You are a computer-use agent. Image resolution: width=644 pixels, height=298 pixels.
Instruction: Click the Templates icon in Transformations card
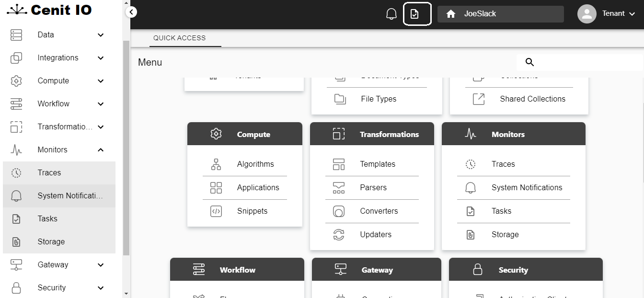339,164
